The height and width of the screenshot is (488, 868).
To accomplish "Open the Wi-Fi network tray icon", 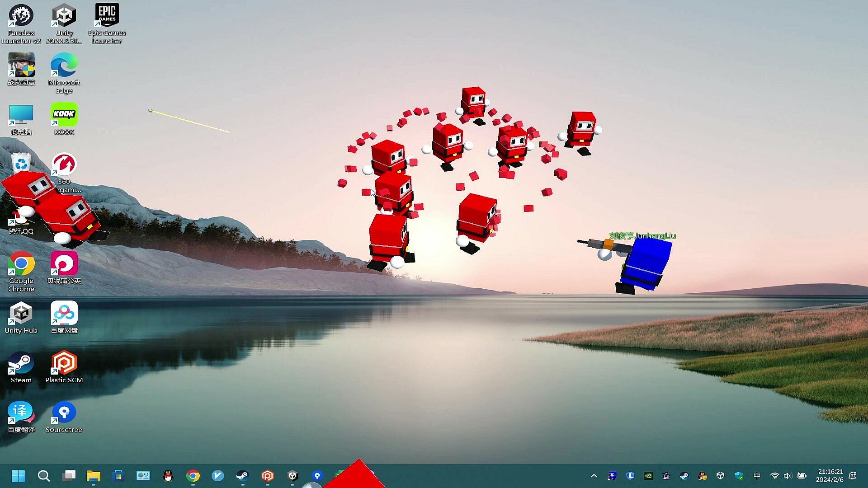I will [774, 475].
